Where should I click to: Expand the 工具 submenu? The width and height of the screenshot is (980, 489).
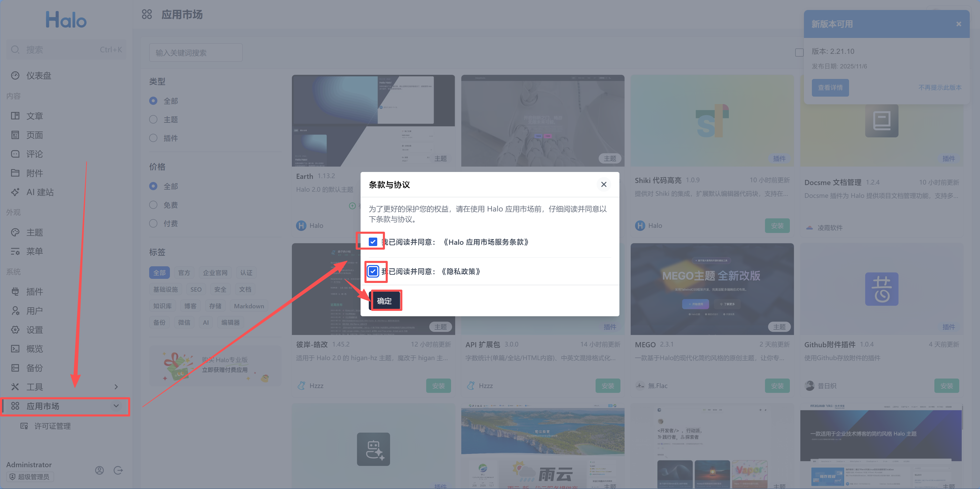point(116,387)
